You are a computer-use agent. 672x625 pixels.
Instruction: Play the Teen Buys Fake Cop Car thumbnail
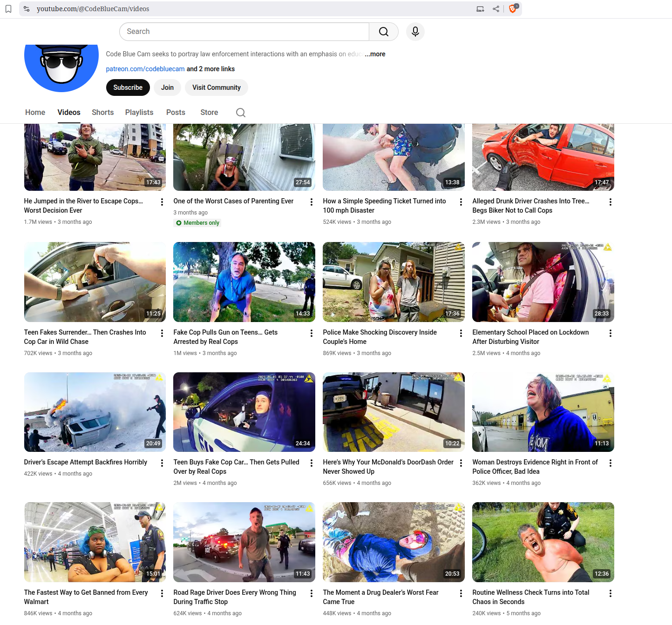[244, 412]
